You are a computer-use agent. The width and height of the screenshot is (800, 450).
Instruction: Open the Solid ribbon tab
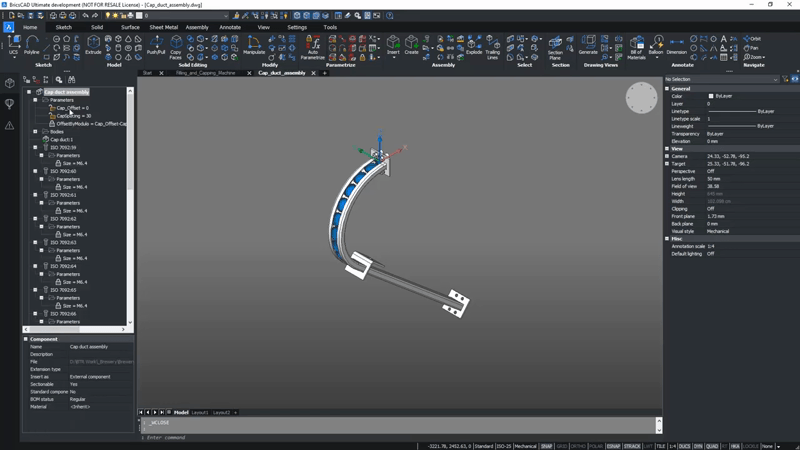coord(97,28)
